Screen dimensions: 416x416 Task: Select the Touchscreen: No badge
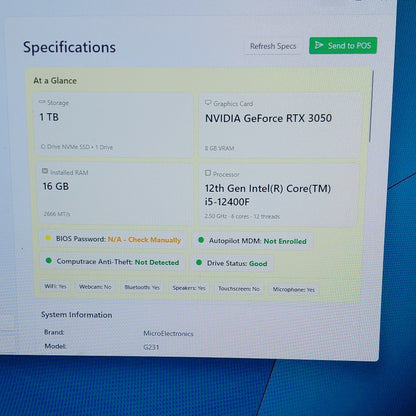[x=239, y=289]
